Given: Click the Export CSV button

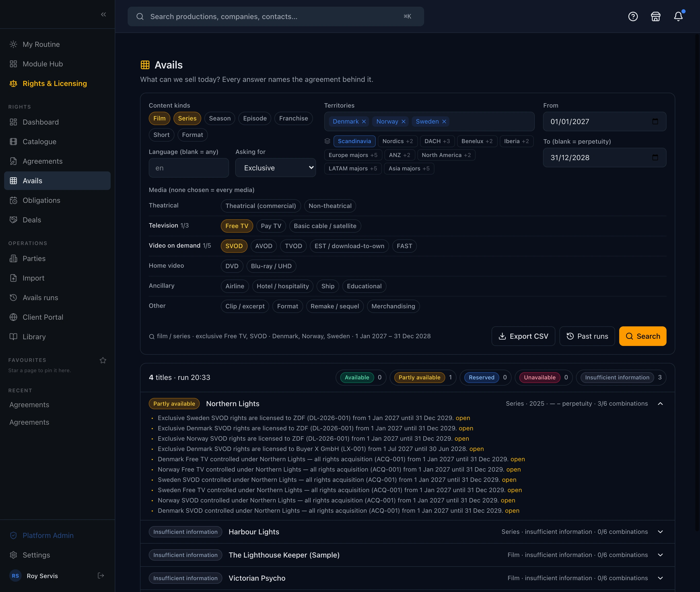Looking at the screenshot, I should coord(523,336).
